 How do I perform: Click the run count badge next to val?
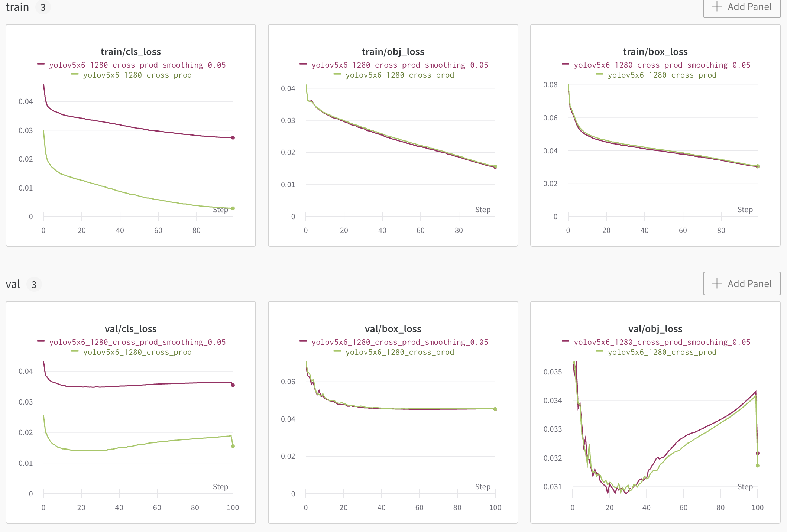click(33, 284)
